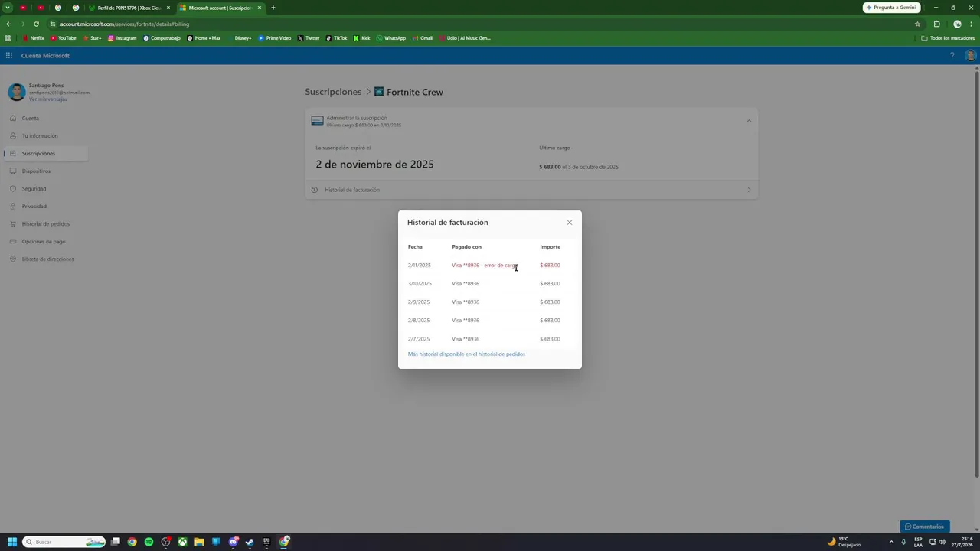Open the Más historial disponible link
The width and height of the screenshot is (980, 551).
tap(466, 354)
